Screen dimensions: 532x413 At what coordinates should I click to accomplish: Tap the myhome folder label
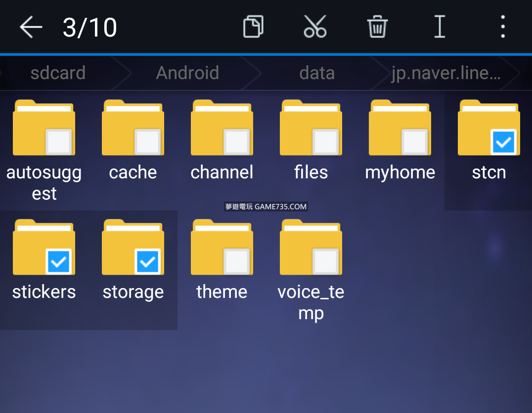400,172
